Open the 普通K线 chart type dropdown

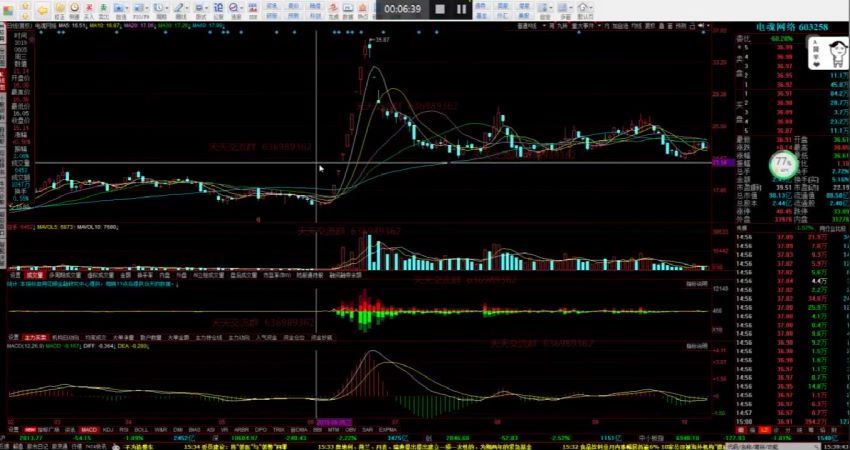[532, 26]
